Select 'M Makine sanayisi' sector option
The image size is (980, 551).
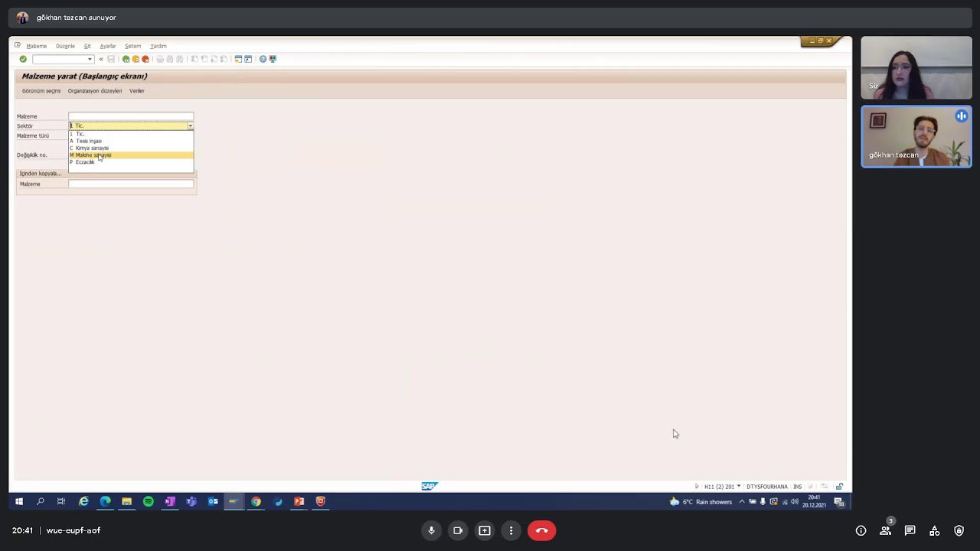[131, 155]
